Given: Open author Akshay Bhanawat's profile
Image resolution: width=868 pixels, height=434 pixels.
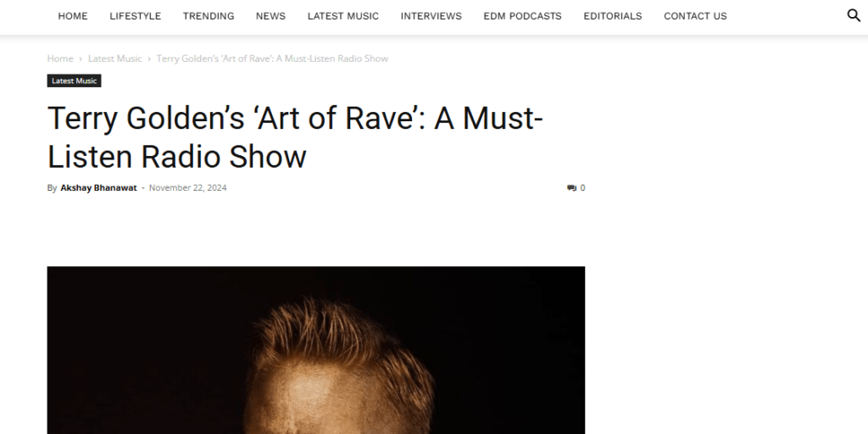Looking at the screenshot, I should pyautogui.click(x=98, y=187).
